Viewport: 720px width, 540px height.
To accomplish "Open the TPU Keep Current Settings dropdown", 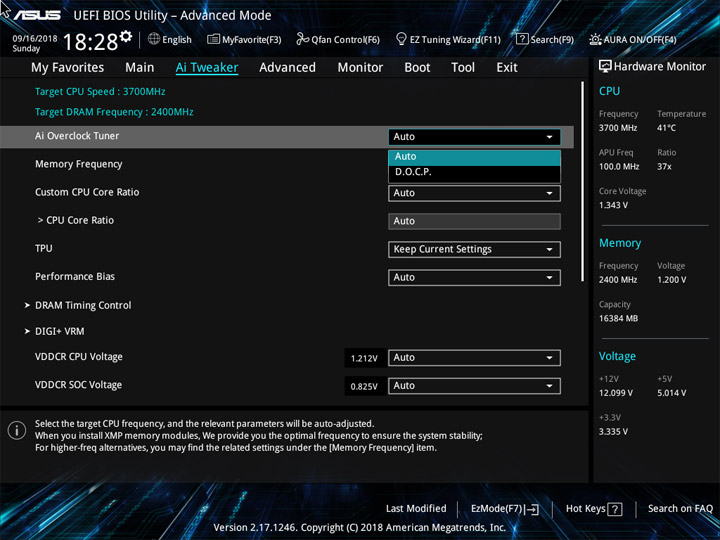I will click(x=474, y=249).
